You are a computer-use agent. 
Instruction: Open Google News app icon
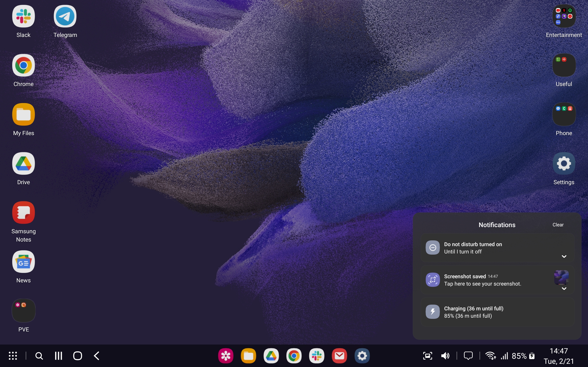pyautogui.click(x=23, y=262)
